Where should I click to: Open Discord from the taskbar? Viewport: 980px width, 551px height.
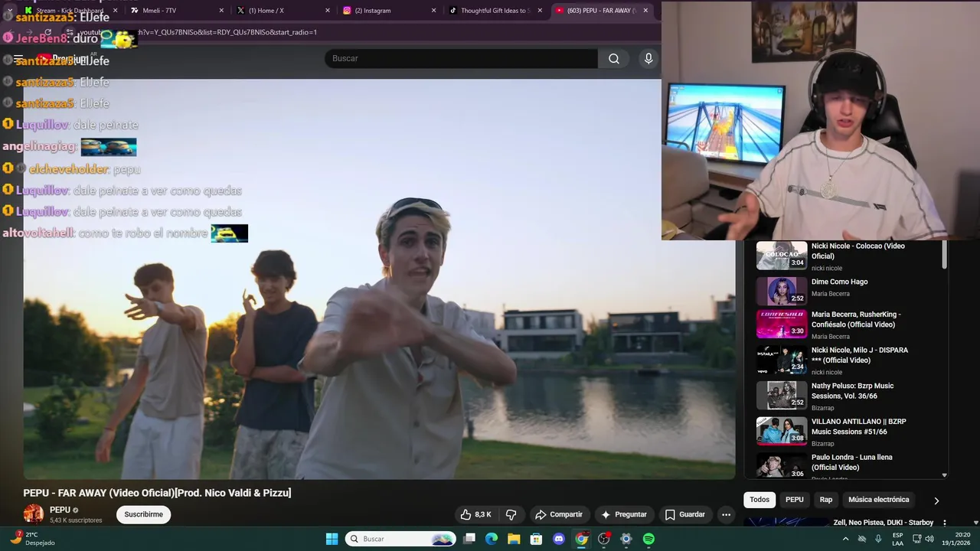(559, 539)
